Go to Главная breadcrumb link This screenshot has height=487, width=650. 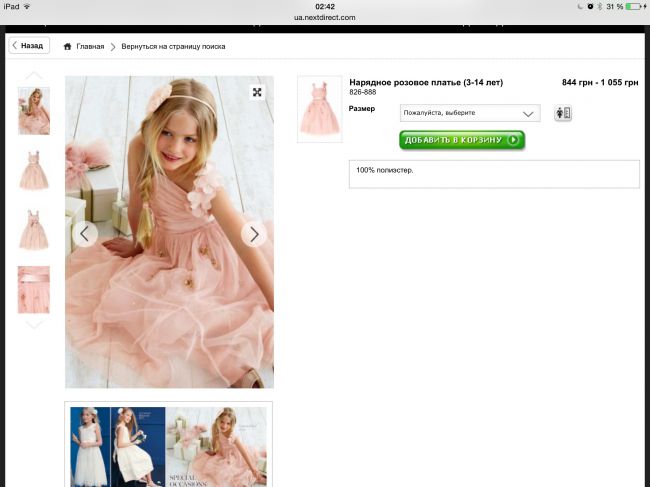[90, 46]
